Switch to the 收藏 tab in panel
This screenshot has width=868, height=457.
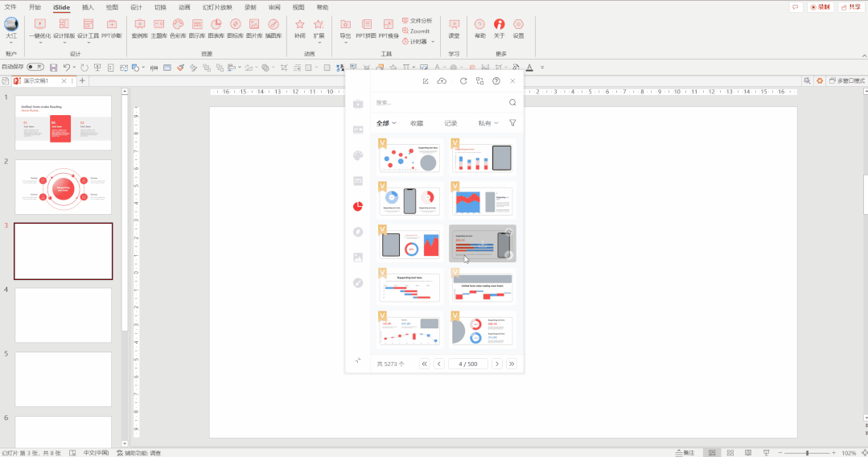417,123
